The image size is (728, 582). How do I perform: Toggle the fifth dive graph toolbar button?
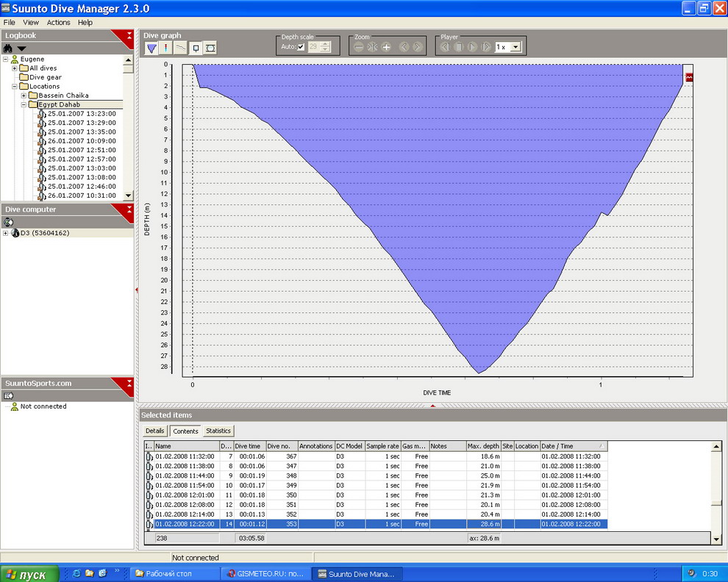pos(210,48)
